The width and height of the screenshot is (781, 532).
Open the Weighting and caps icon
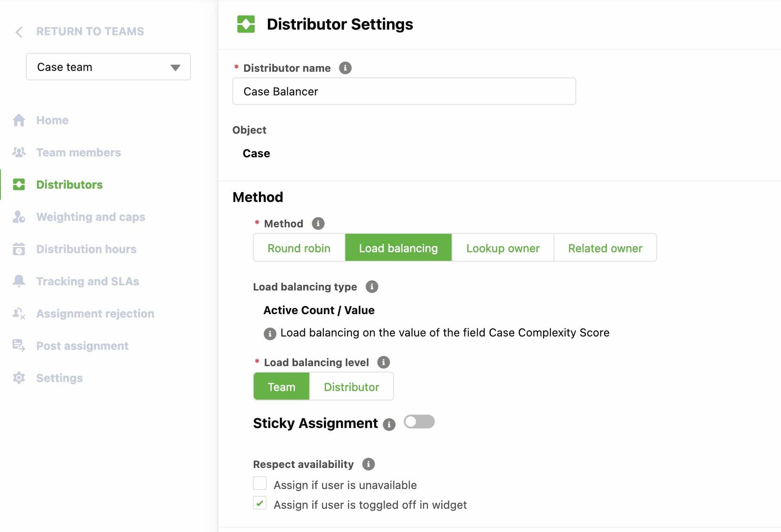click(19, 217)
